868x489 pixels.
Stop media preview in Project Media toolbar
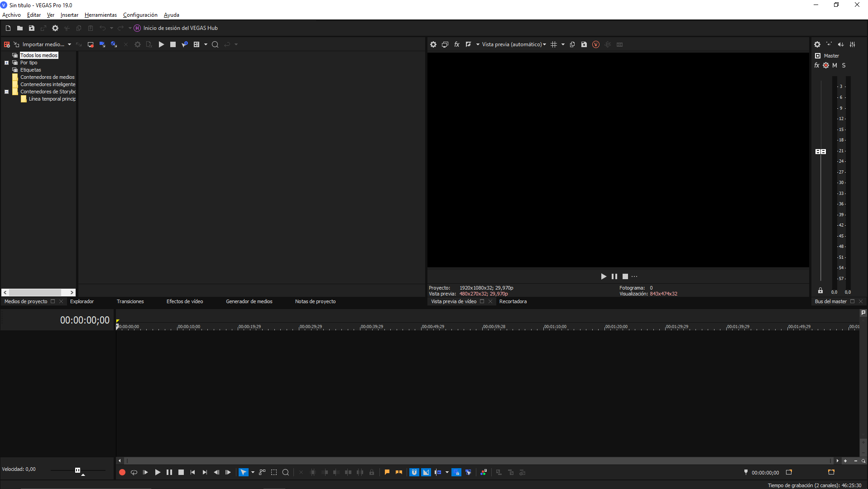[x=173, y=44]
